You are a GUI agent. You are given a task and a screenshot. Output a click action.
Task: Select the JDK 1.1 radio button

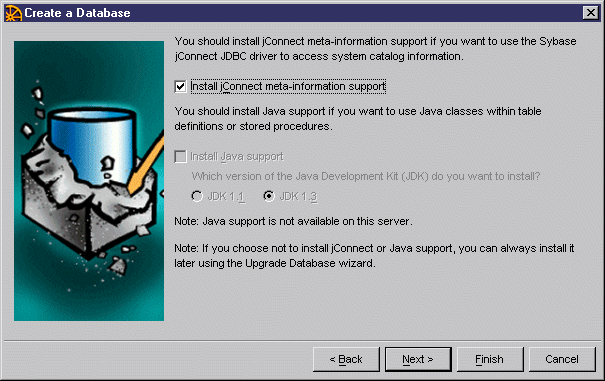tap(197, 196)
